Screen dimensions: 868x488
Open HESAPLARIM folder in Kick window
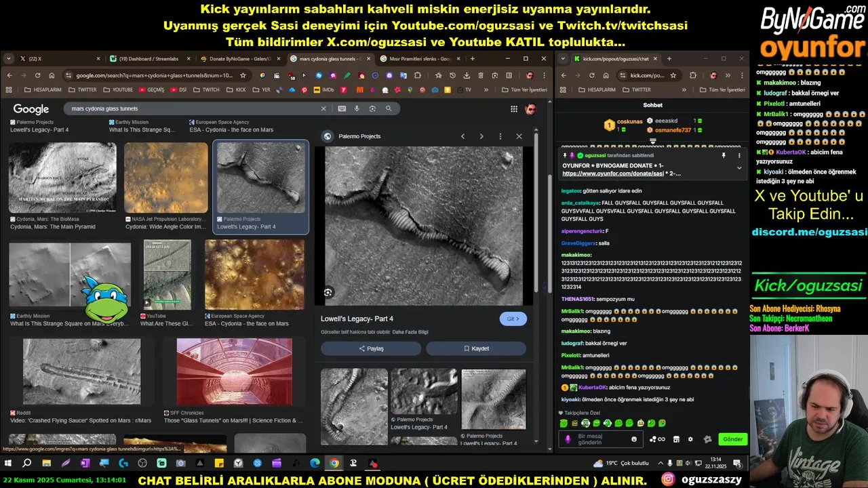[x=597, y=89]
